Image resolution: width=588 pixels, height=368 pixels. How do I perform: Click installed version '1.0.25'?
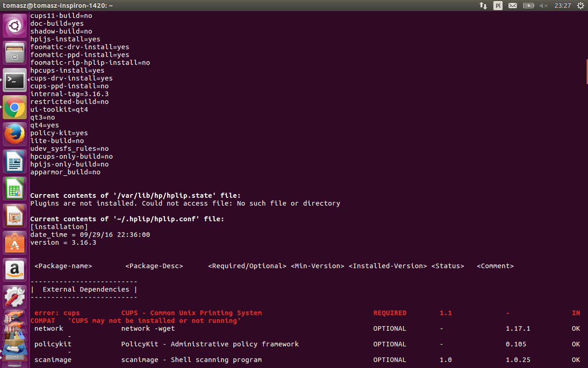point(518,360)
